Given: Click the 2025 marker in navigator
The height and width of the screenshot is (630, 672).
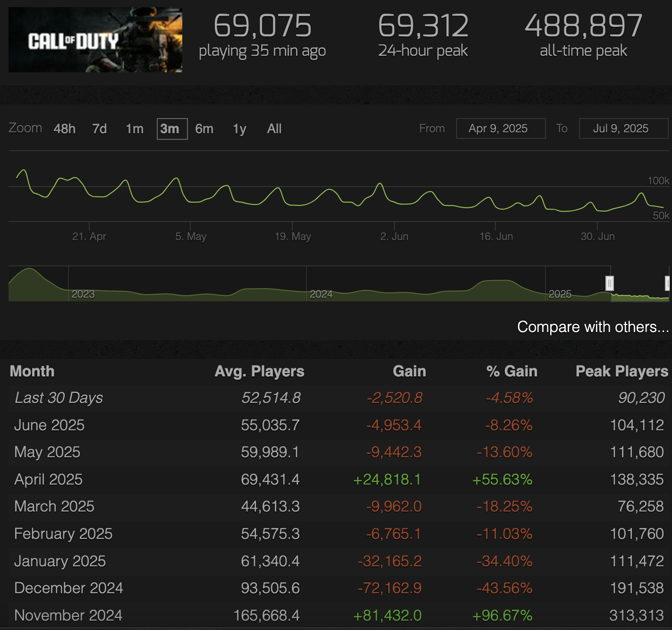Looking at the screenshot, I should pos(560,294).
